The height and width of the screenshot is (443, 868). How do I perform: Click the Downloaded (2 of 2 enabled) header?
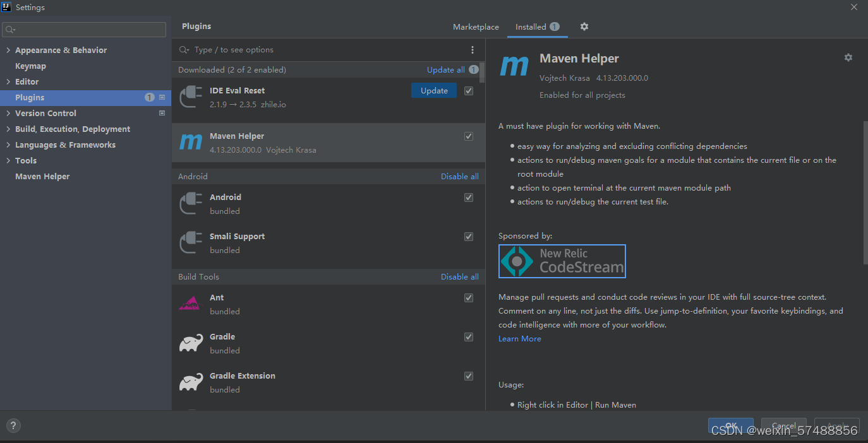click(x=232, y=70)
